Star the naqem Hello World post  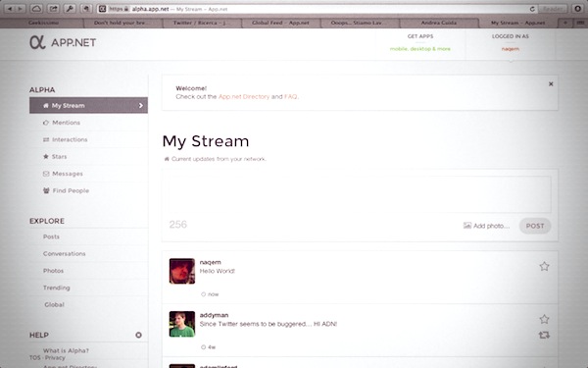pyautogui.click(x=544, y=267)
